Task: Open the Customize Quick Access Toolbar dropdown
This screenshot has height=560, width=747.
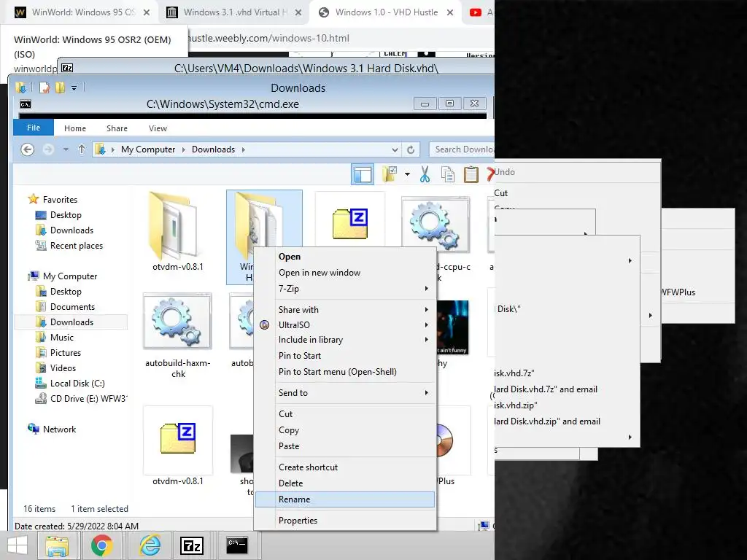Action: (x=74, y=87)
